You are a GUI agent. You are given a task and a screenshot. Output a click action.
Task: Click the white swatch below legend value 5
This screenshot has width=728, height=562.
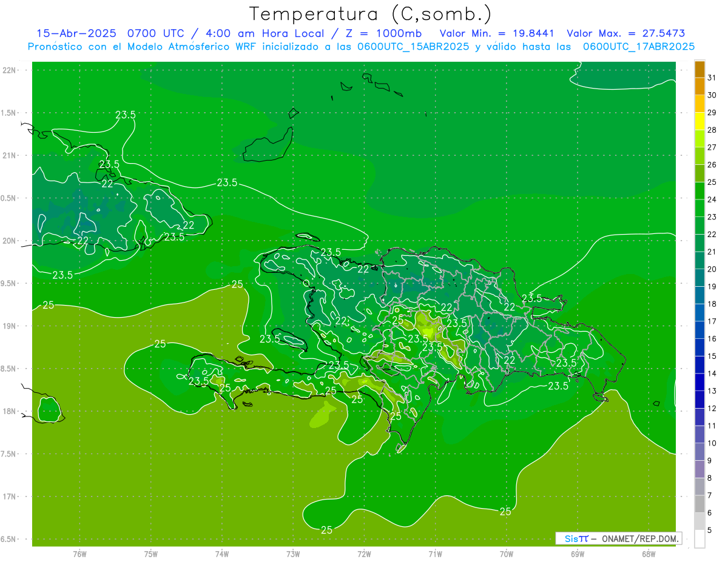(x=699, y=539)
